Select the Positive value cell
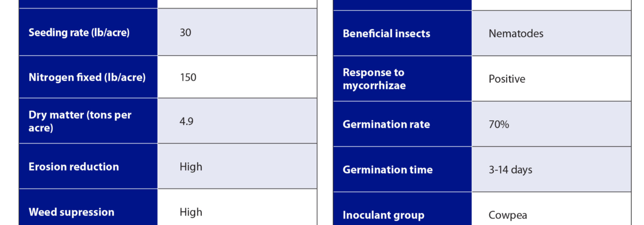The image size is (644, 225). point(507,79)
